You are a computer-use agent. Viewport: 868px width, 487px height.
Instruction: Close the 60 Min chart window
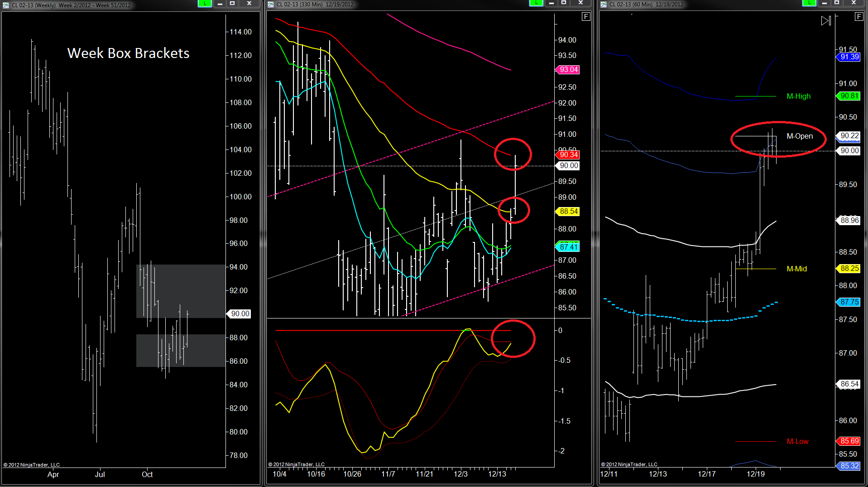(854, 3)
